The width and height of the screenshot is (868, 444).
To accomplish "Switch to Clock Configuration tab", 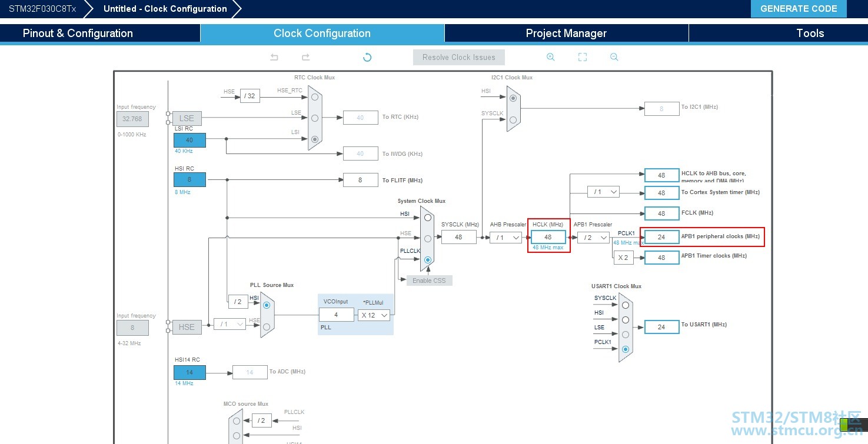I will [322, 34].
